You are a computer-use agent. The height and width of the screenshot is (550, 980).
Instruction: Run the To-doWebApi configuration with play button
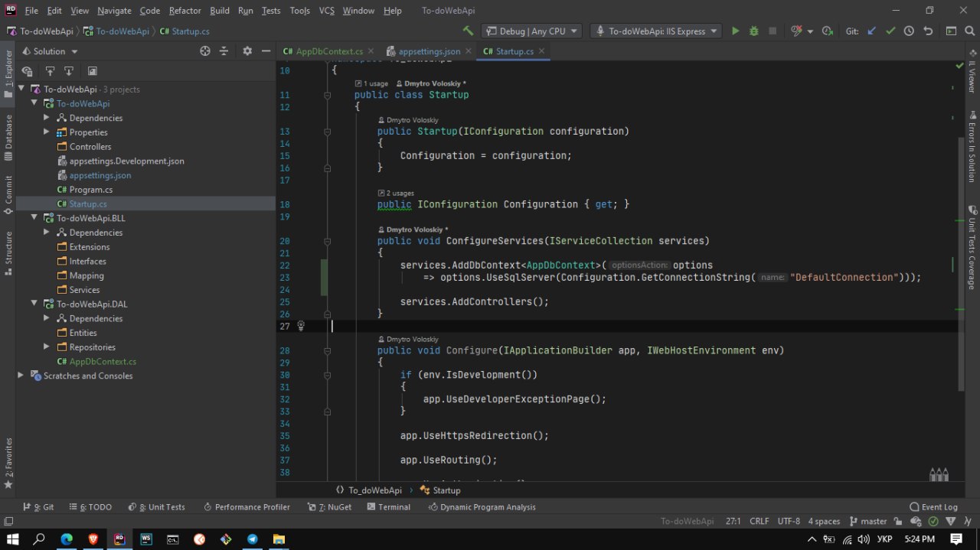736,31
